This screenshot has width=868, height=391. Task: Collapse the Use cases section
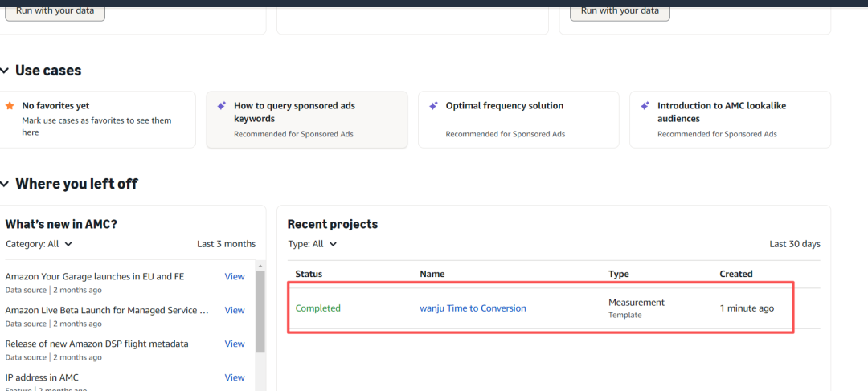pyautogui.click(x=4, y=71)
